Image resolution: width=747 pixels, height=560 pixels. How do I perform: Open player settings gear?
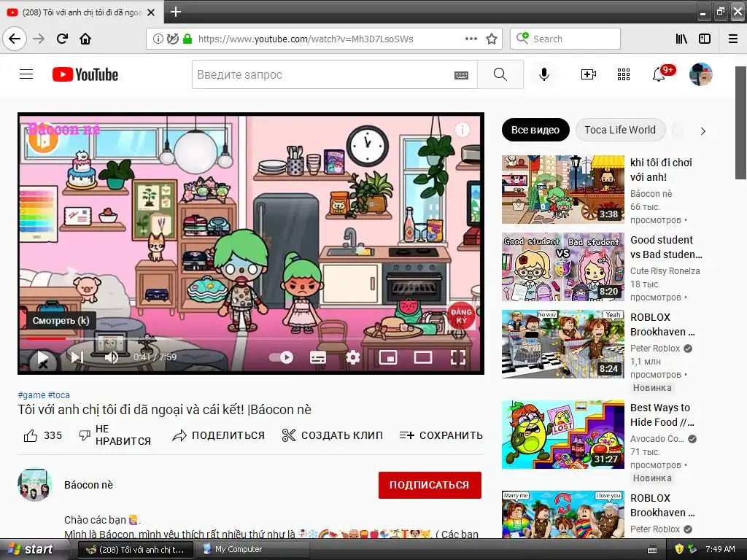pos(352,357)
